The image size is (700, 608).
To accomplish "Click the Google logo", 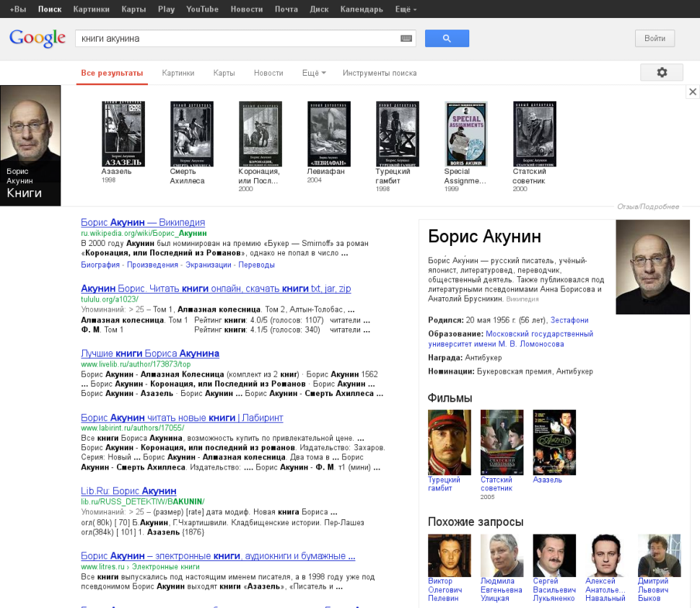I will [38, 38].
